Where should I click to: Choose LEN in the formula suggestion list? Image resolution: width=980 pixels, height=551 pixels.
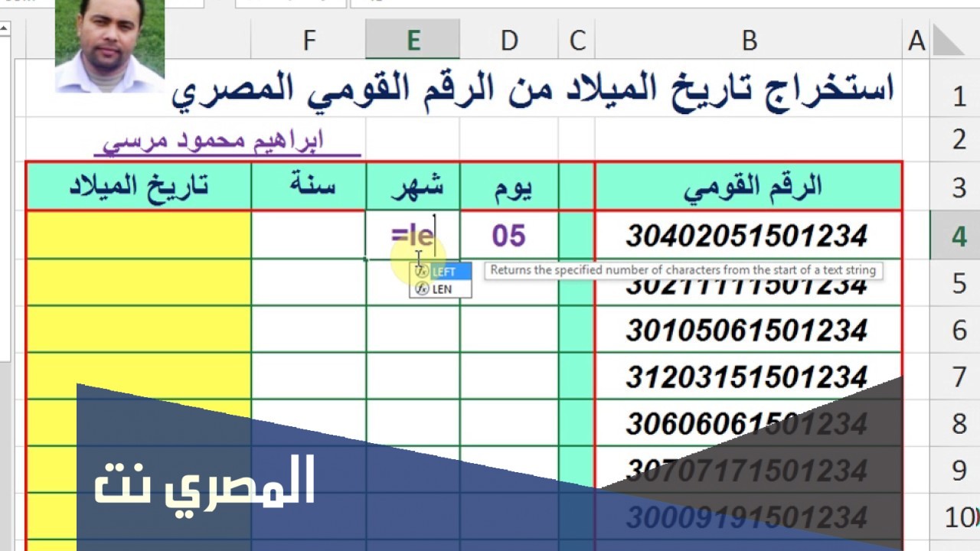point(442,289)
